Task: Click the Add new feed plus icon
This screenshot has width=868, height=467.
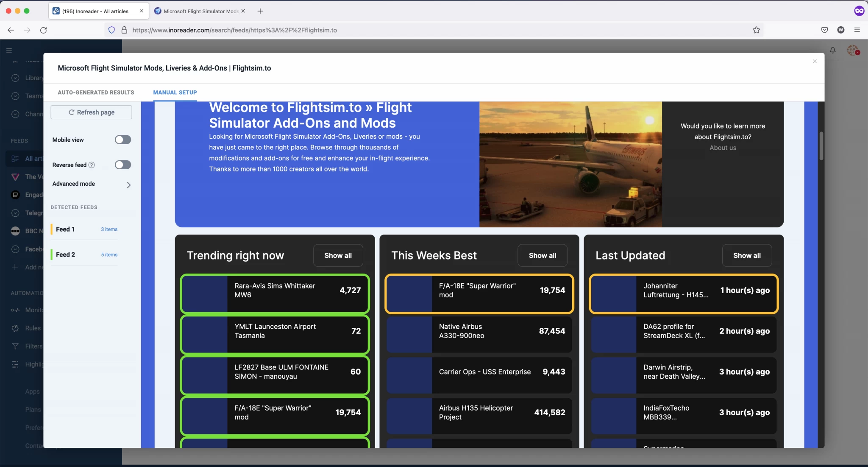Action: (15, 267)
